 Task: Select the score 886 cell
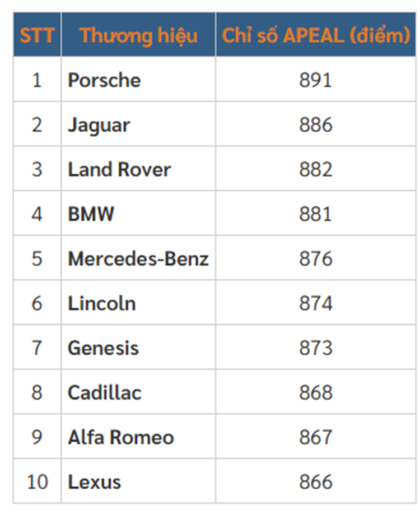(x=316, y=124)
